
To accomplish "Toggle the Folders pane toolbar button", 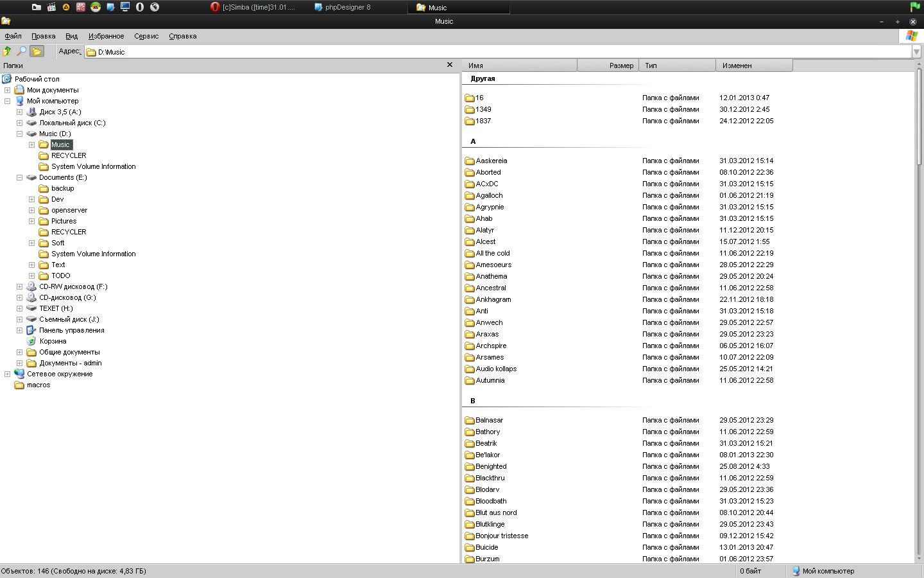I will pos(37,51).
